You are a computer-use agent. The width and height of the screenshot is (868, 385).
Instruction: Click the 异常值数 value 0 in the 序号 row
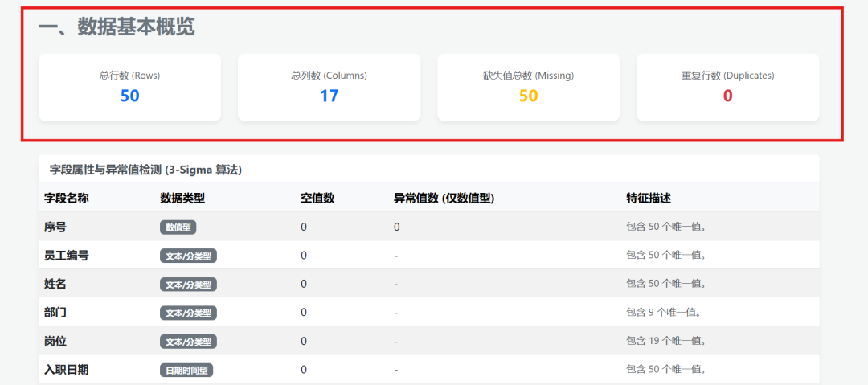point(397,227)
